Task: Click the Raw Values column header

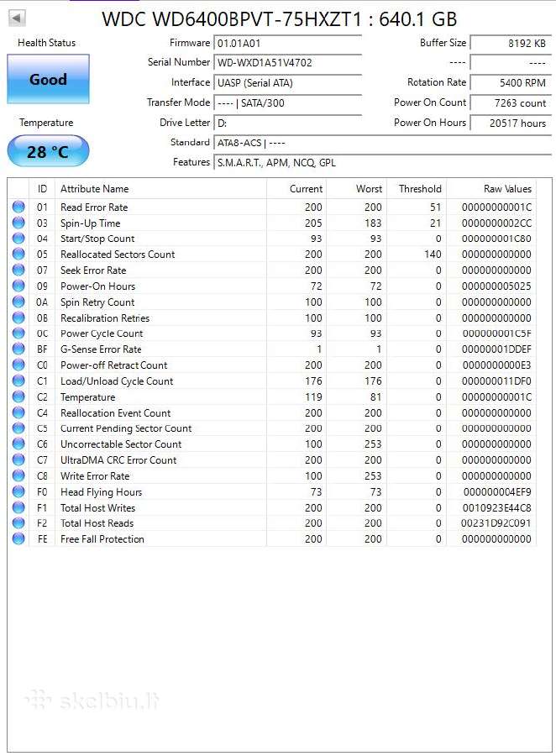Action: coord(491,188)
